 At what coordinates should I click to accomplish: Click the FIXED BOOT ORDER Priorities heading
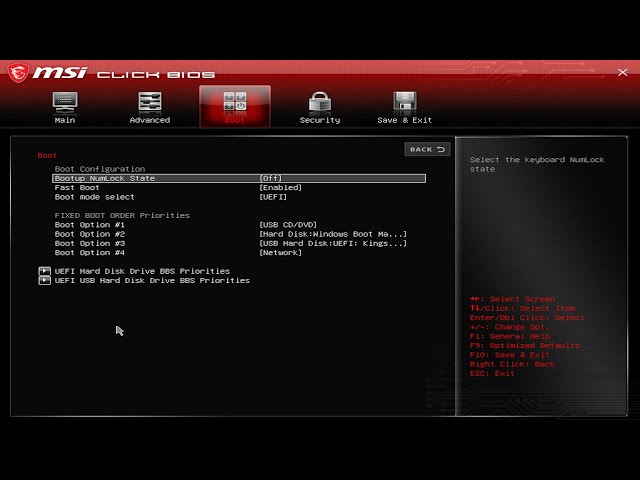pos(122,216)
